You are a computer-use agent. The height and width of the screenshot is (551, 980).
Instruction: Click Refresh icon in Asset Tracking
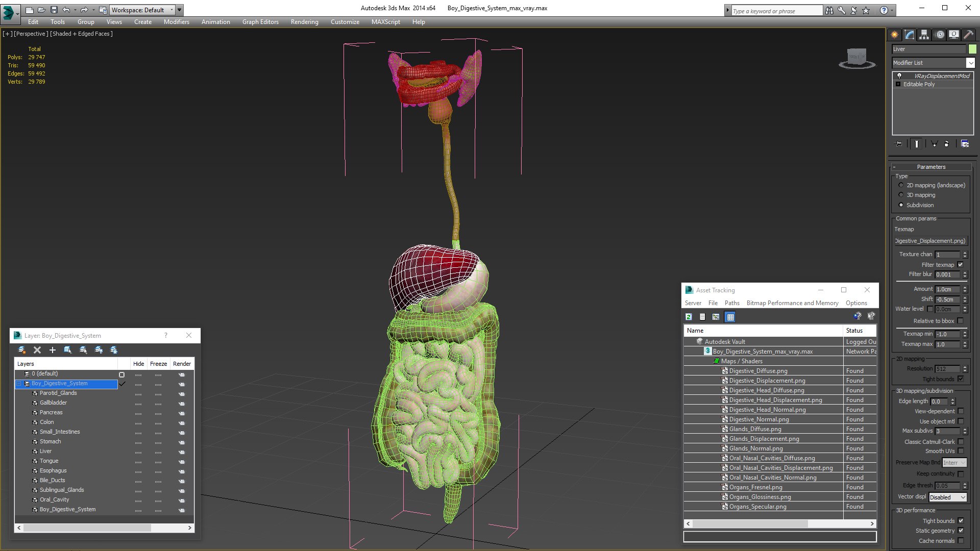click(x=689, y=317)
